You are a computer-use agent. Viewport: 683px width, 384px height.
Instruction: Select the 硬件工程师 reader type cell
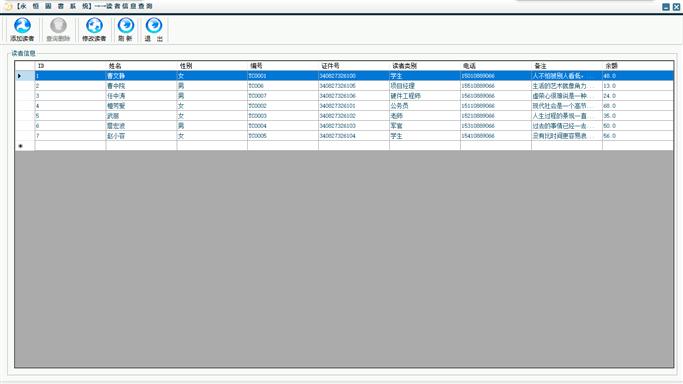tap(425, 96)
